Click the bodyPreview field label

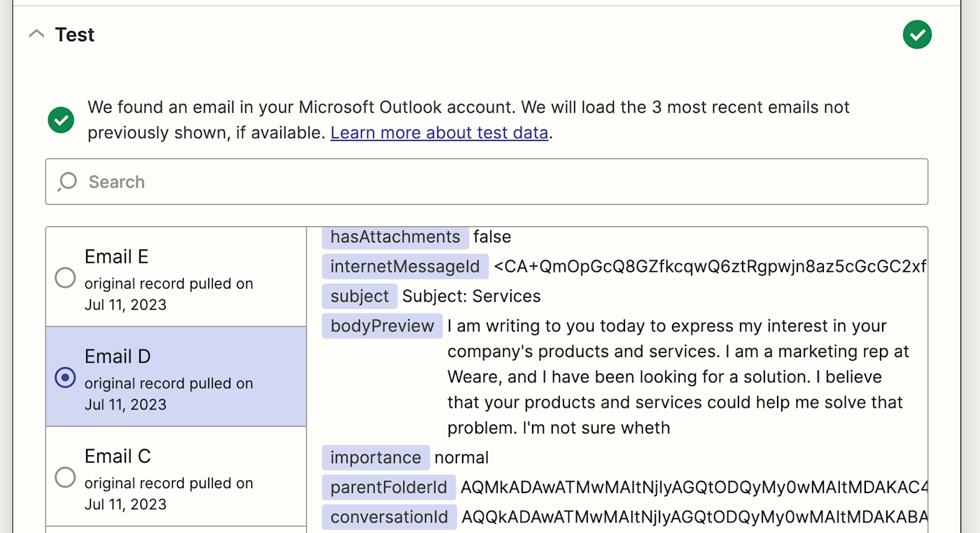pos(382,326)
